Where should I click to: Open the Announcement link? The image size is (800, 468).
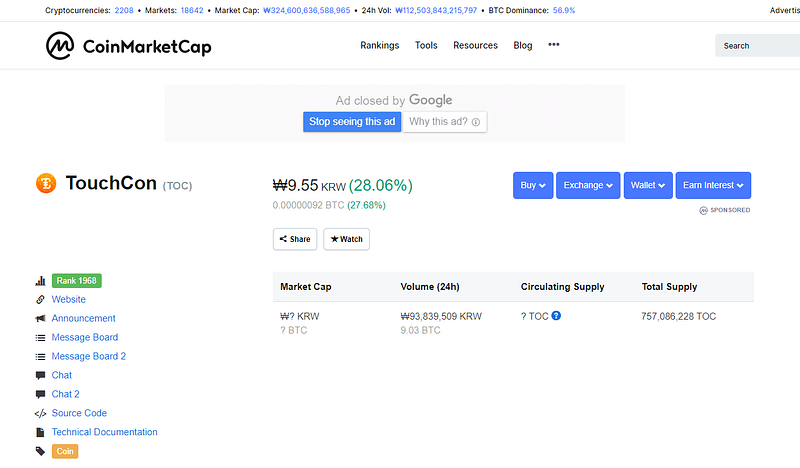pos(83,318)
